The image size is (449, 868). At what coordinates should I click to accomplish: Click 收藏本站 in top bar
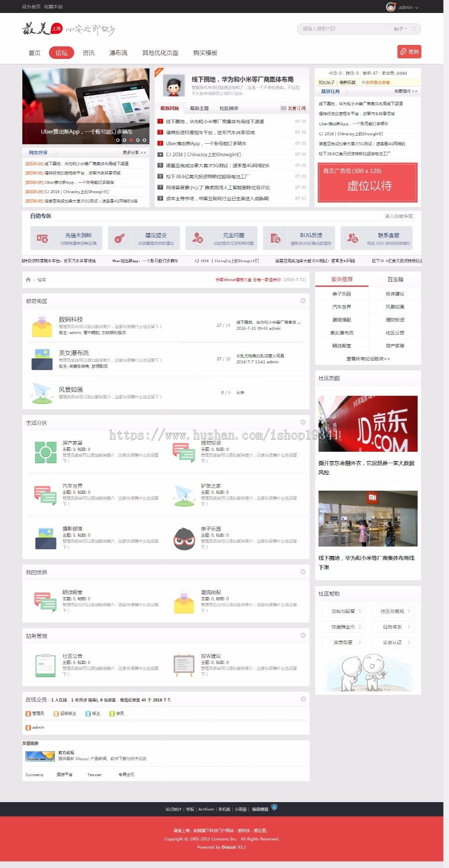coord(53,6)
